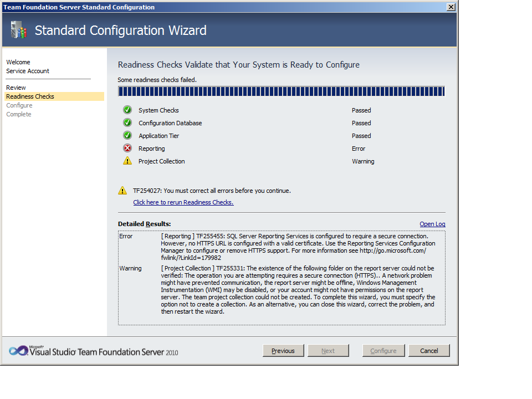Click 'Some readiness checks failed.' text
The width and height of the screenshot is (532, 399).
(x=157, y=80)
